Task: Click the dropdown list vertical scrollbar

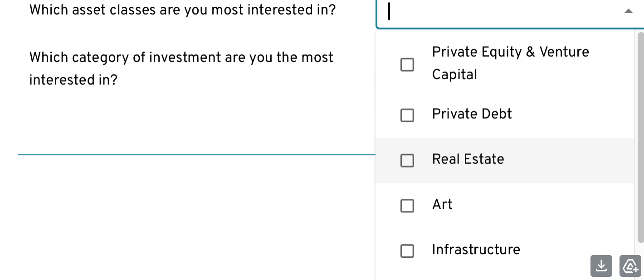Action: (x=640, y=136)
